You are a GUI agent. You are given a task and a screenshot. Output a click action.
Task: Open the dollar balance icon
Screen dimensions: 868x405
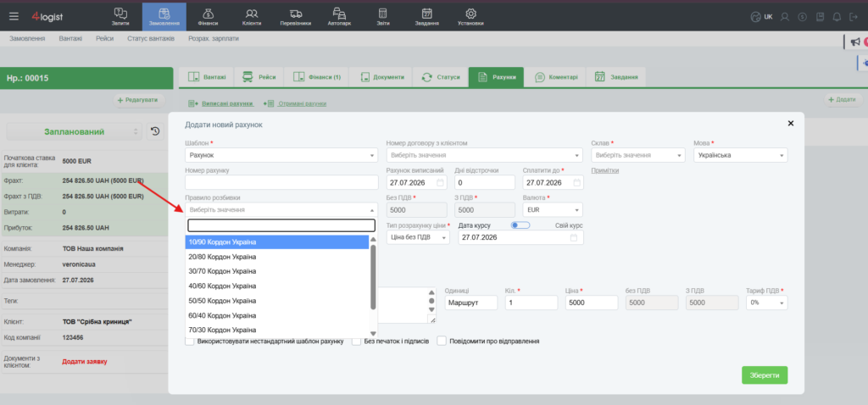click(x=802, y=17)
